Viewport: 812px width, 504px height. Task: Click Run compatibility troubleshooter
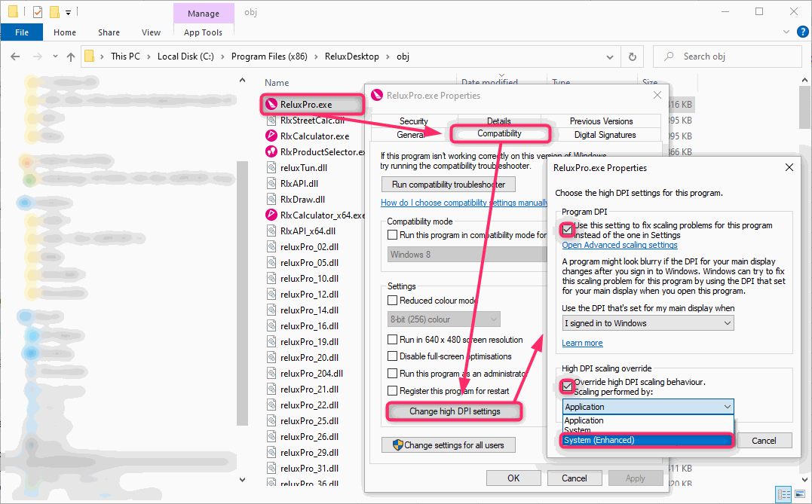pos(448,184)
